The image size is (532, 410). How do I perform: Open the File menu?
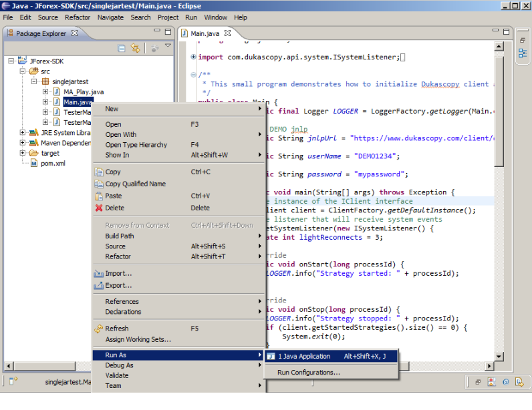(8, 17)
